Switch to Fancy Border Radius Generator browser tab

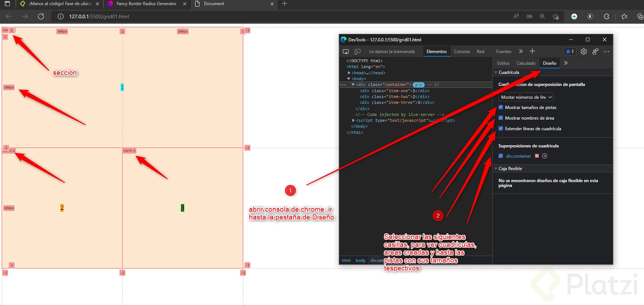[147, 4]
